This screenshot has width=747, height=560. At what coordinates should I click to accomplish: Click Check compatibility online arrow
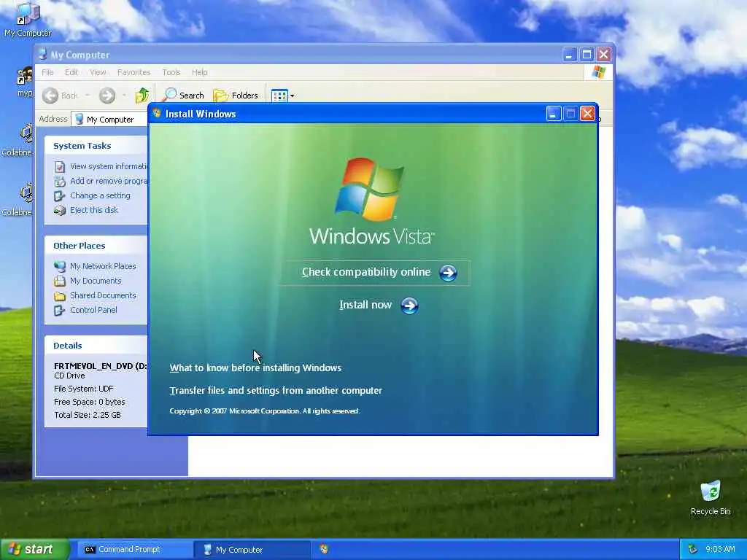pos(448,273)
